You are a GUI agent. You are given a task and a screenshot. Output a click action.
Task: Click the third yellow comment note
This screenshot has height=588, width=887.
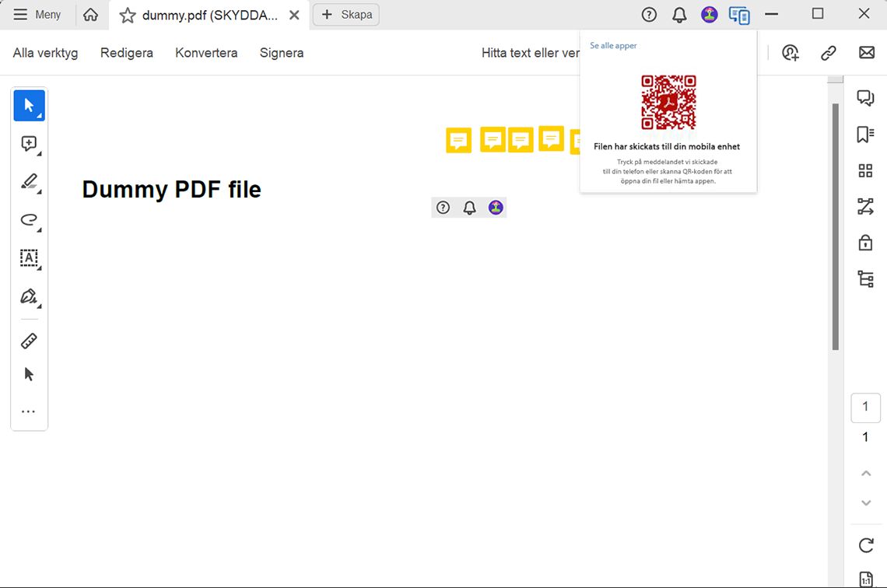[x=521, y=140]
